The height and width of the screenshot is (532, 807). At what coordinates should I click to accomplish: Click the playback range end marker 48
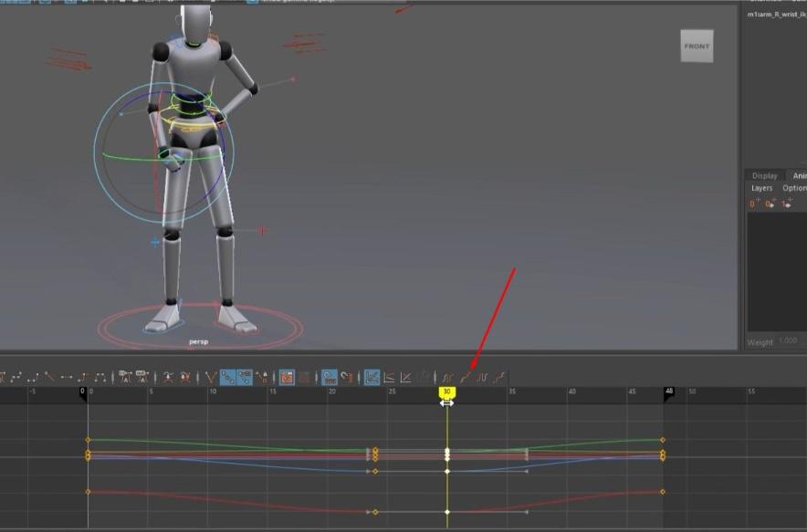tap(668, 392)
